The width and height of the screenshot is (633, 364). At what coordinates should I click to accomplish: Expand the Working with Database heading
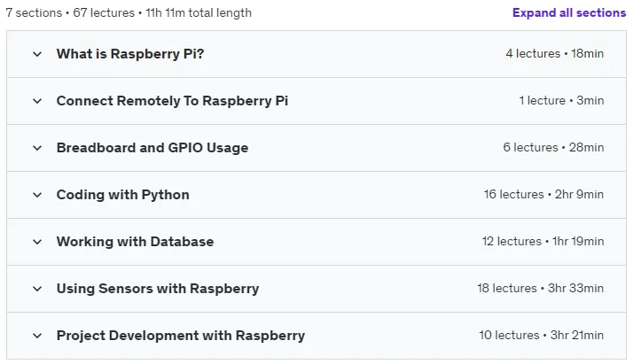136,242
